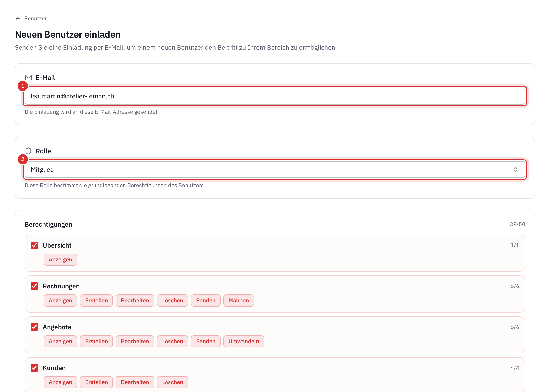Toggle Bearbeiten permission under Angebote
This screenshot has height=392, width=550.
pyautogui.click(x=135, y=341)
